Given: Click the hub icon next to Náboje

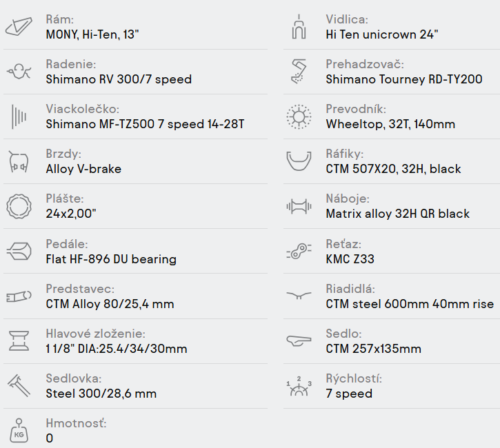Looking at the screenshot, I should [x=299, y=206].
